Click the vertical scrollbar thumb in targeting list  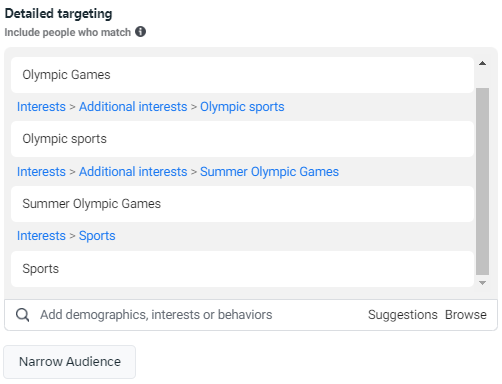[482, 181]
